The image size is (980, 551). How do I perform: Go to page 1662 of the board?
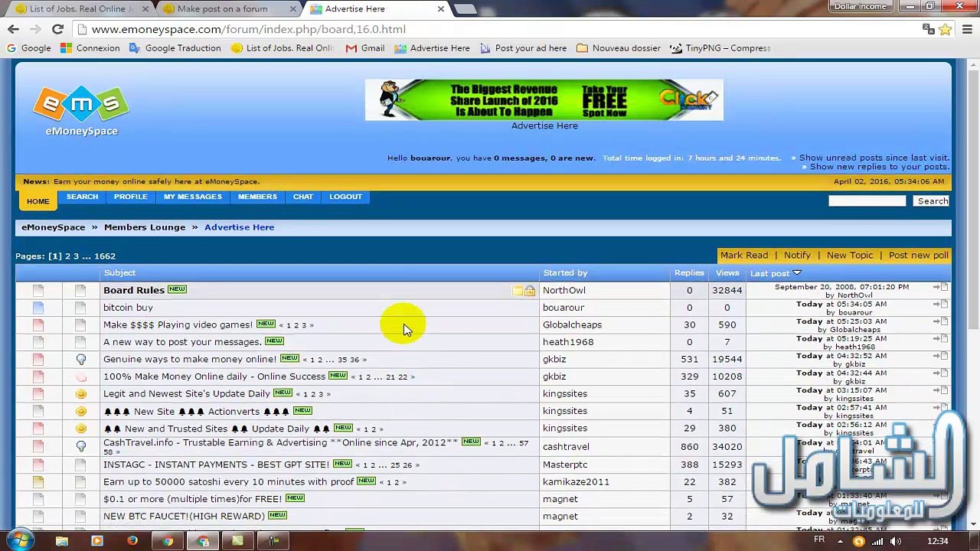coord(105,256)
